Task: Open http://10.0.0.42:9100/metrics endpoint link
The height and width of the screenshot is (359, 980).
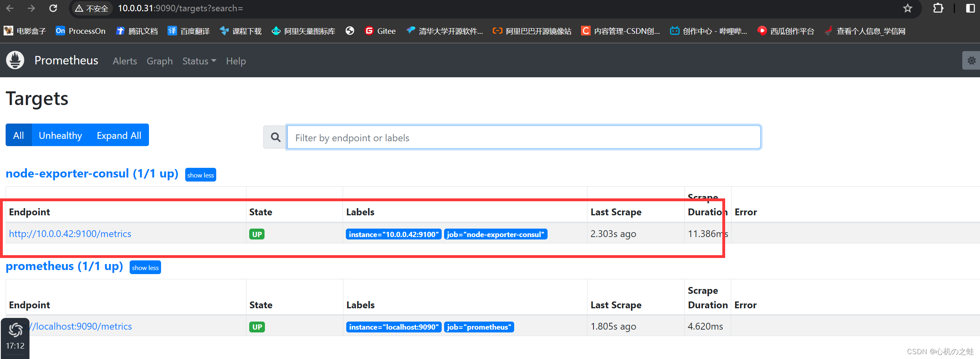Action: click(x=70, y=234)
